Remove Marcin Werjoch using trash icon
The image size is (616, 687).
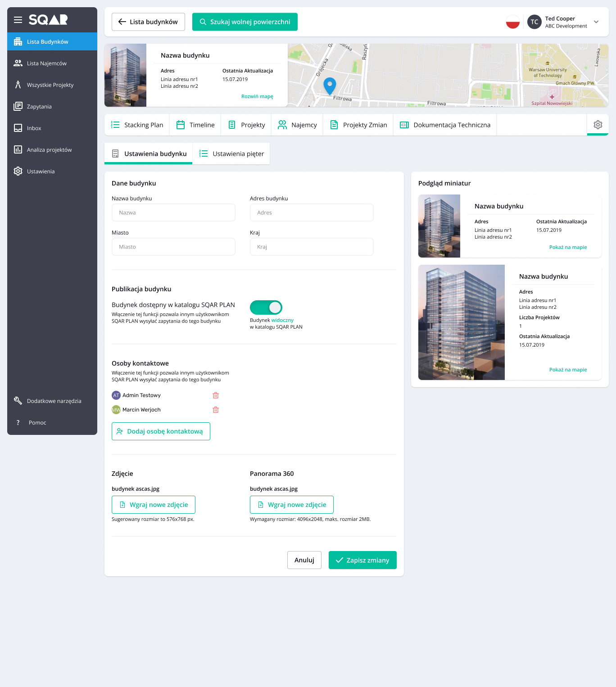216,410
